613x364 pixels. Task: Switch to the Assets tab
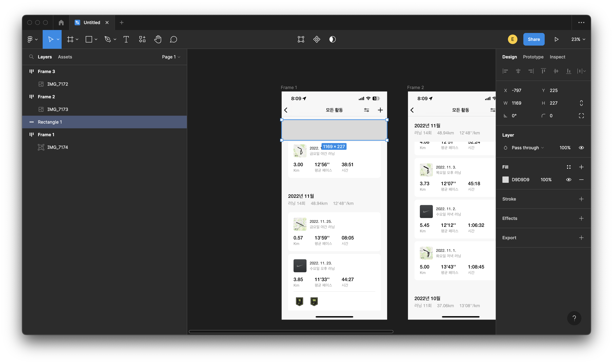[x=65, y=57]
